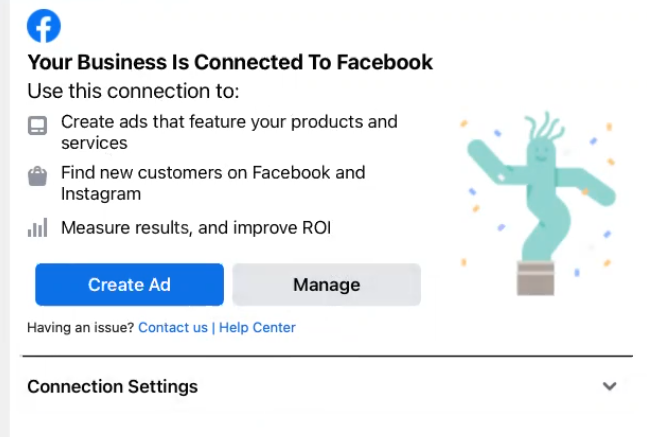The height and width of the screenshot is (437, 647).
Task: Open the Contact us link
Action: 173,327
